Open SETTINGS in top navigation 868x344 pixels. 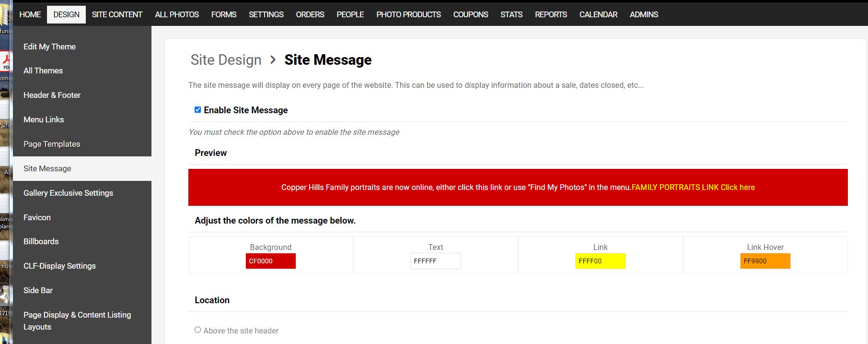click(x=266, y=14)
